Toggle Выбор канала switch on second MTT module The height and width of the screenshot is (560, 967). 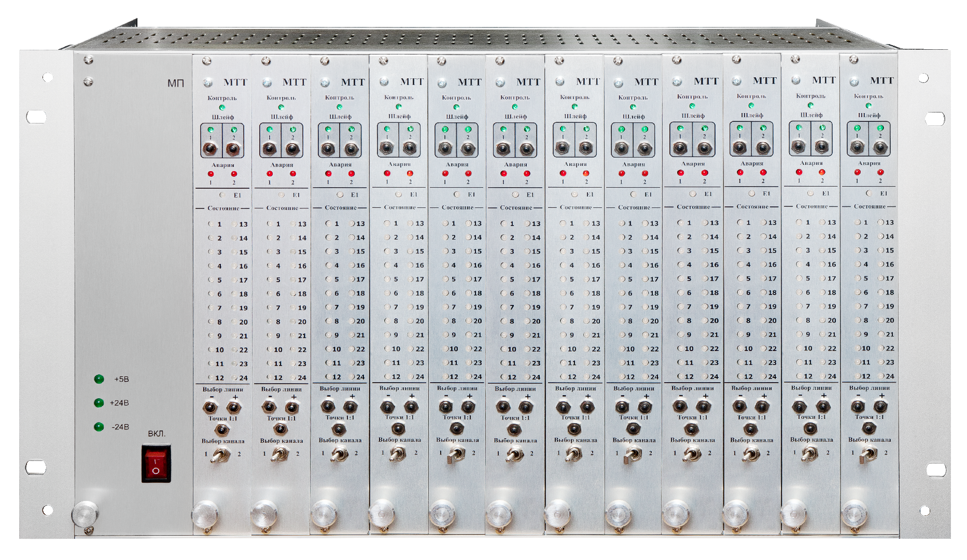[281, 455]
